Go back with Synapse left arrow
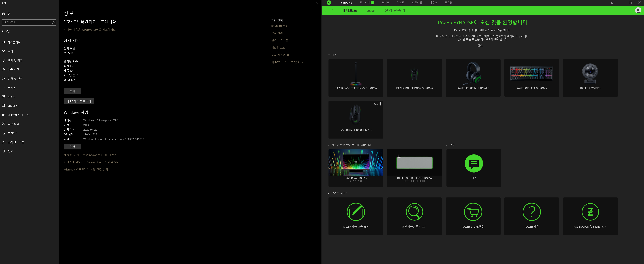 [x=325, y=10]
